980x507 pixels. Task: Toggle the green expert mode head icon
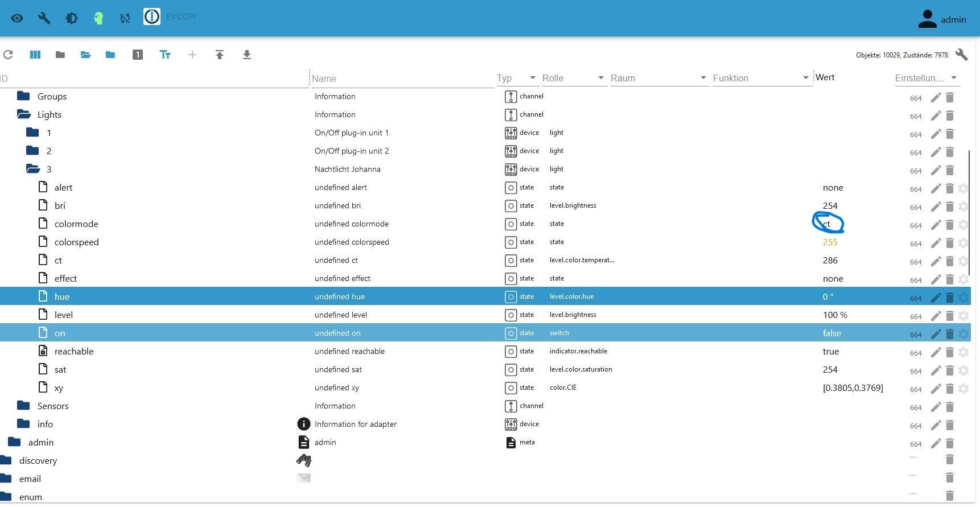pos(98,18)
